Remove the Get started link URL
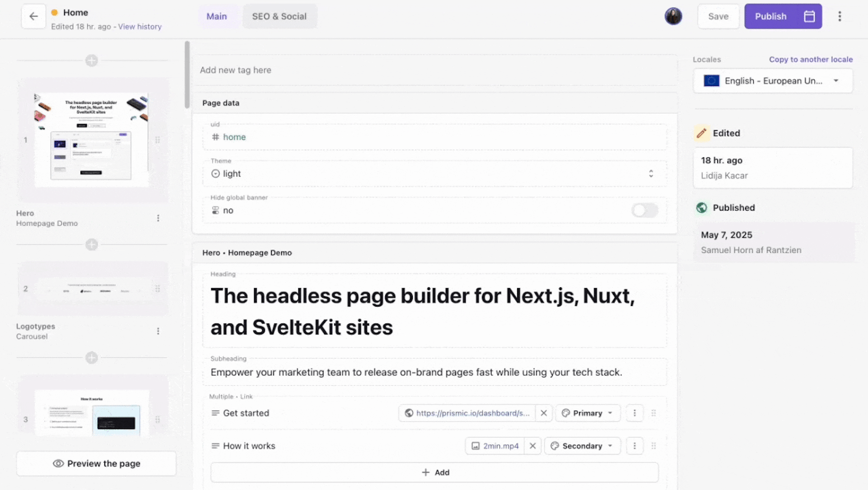The width and height of the screenshot is (868, 490). (543, 413)
